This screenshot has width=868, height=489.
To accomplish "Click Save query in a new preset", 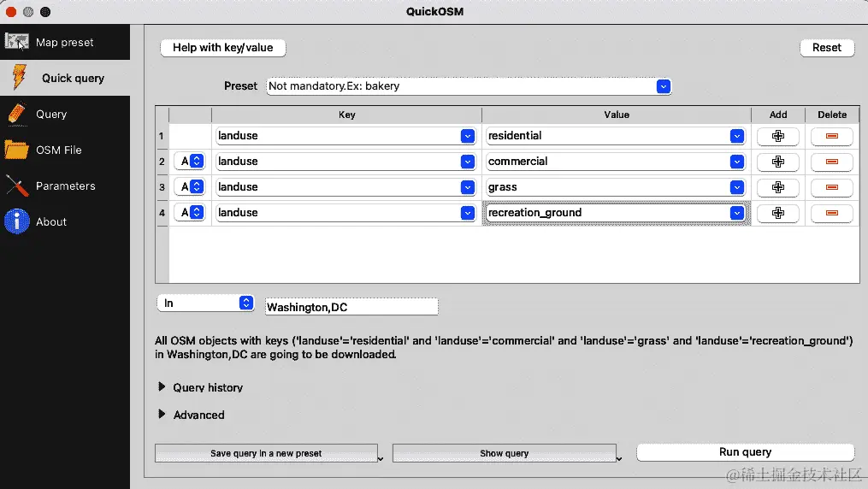I will [x=266, y=453].
